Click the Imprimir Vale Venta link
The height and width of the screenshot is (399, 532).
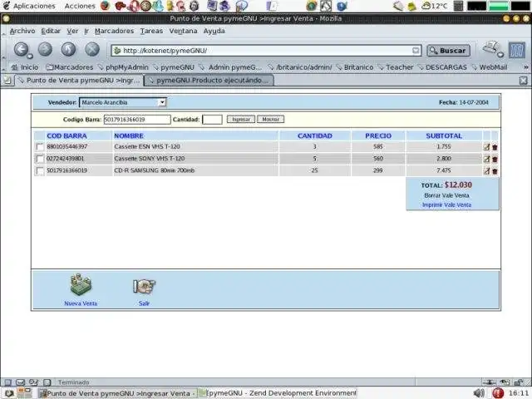(446, 205)
